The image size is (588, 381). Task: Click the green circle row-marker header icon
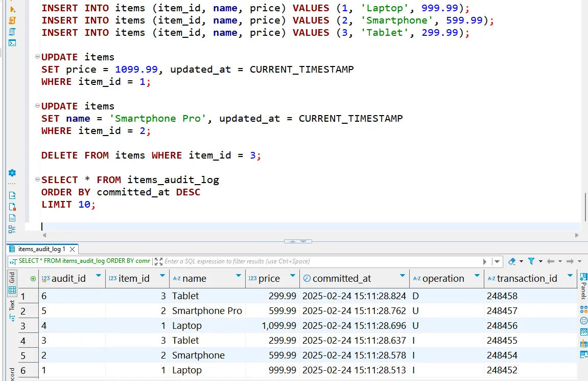pyautogui.click(x=33, y=279)
